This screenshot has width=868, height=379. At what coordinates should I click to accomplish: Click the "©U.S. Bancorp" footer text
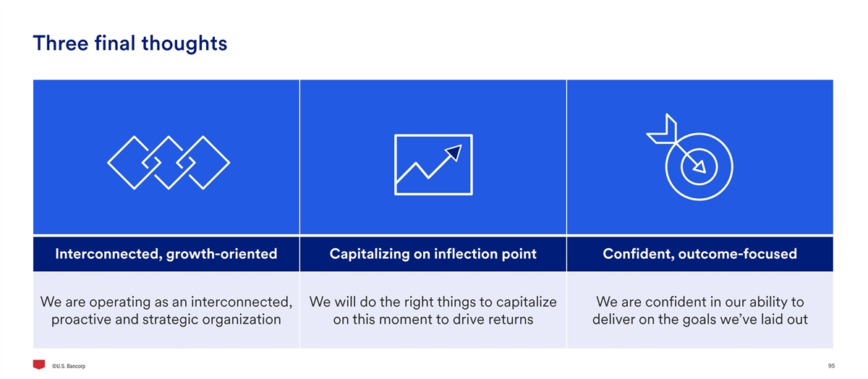pos(69,367)
